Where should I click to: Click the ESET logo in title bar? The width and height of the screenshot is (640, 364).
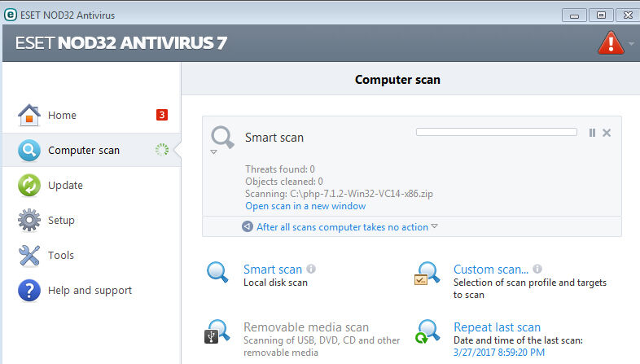point(11,15)
